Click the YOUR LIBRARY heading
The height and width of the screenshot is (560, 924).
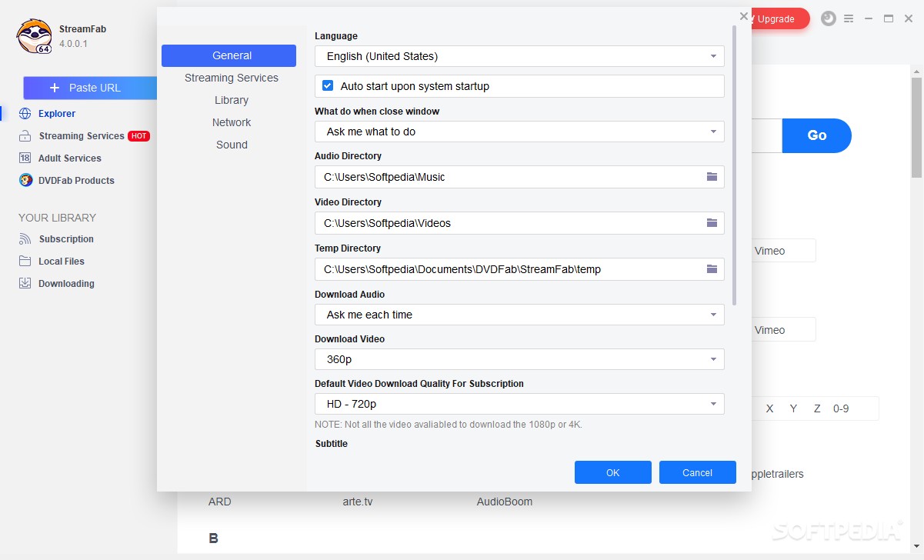(x=57, y=218)
